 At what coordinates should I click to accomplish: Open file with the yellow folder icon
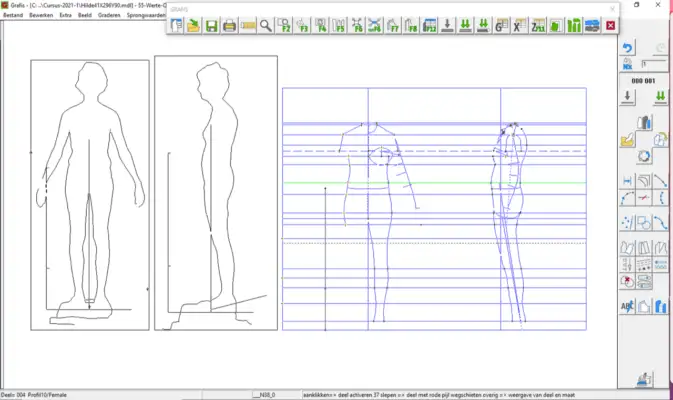coord(193,26)
